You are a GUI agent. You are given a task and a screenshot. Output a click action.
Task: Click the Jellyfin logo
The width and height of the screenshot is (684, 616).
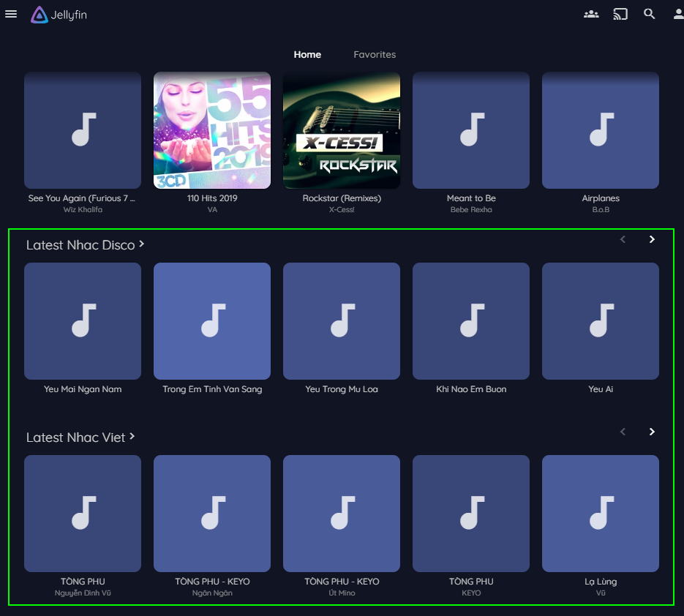point(59,15)
